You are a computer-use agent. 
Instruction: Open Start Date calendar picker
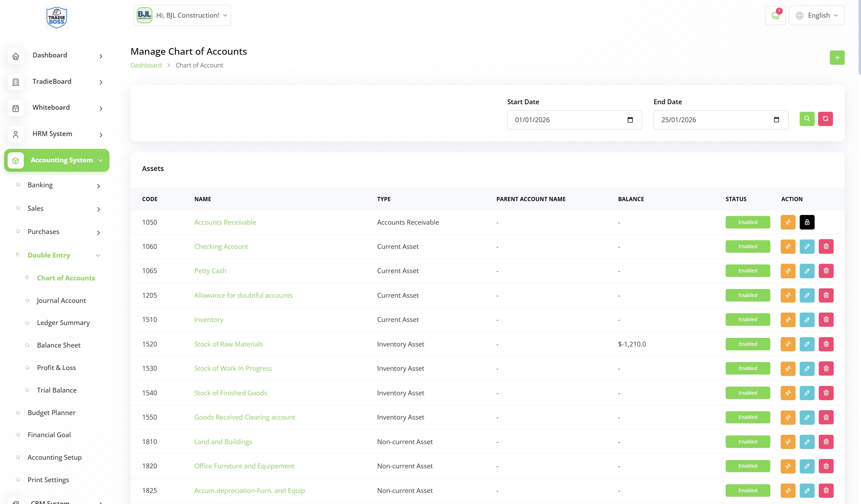tap(630, 120)
